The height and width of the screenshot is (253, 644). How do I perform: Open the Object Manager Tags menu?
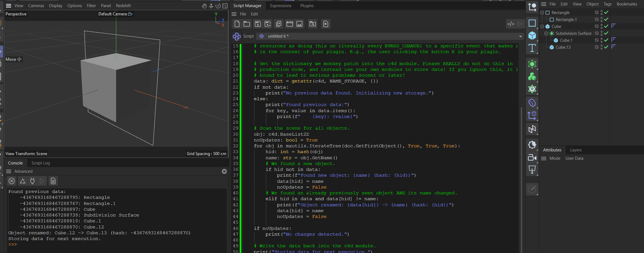pos(608,4)
